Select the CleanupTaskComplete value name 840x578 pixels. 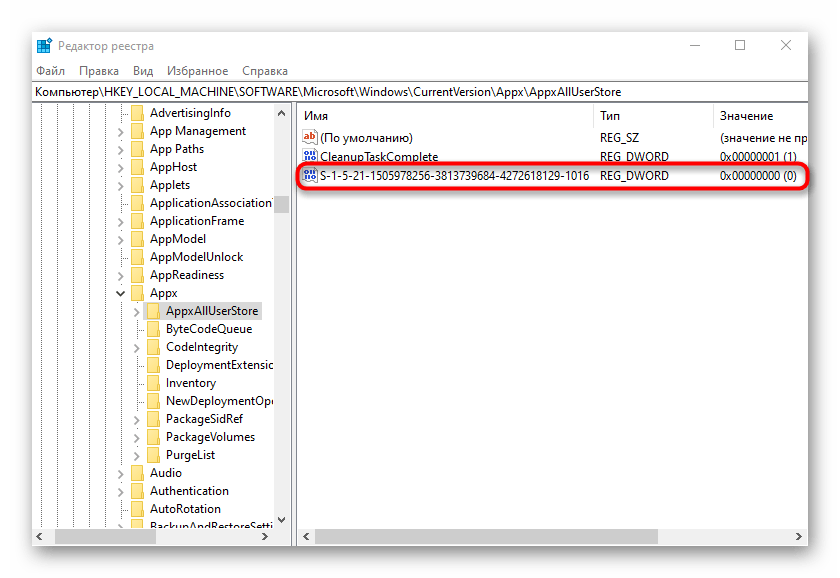[x=379, y=156]
